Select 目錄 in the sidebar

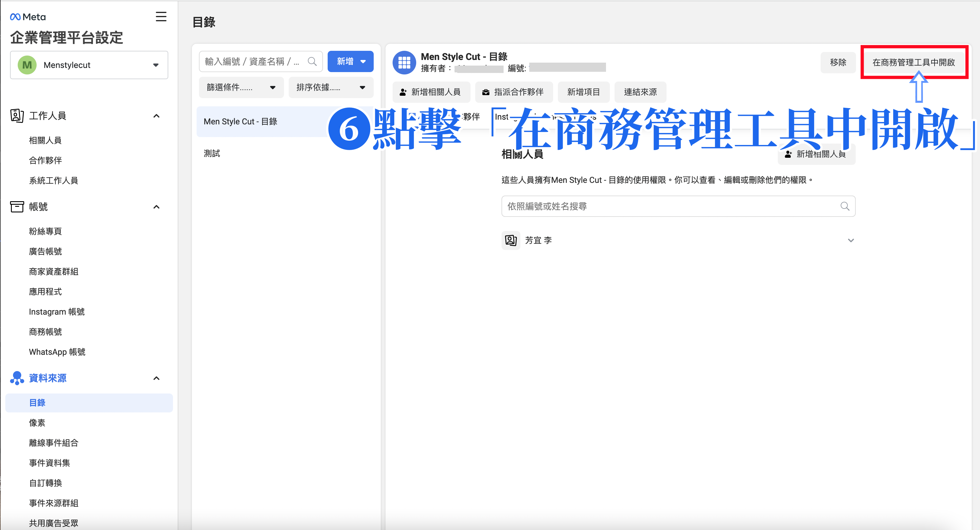pos(89,403)
